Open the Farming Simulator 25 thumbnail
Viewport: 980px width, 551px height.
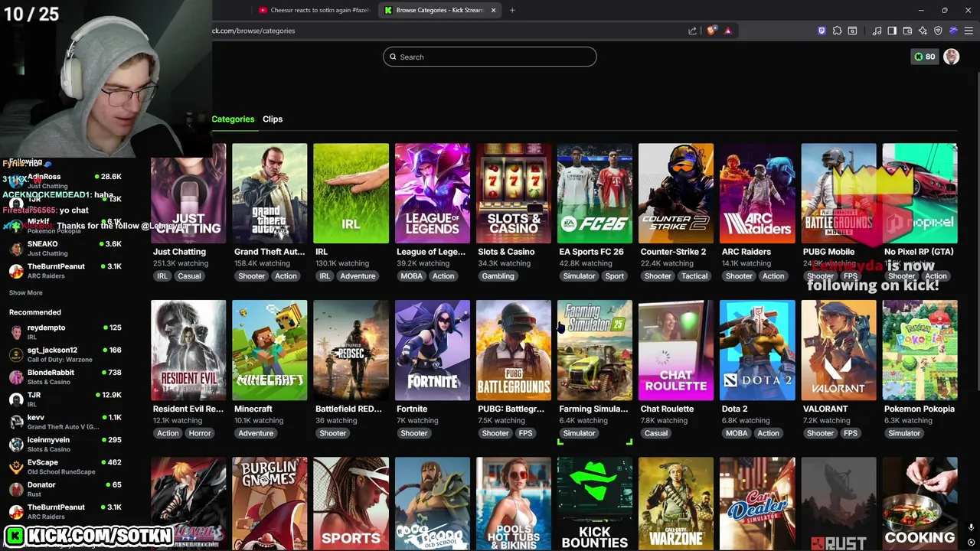(595, 350)
